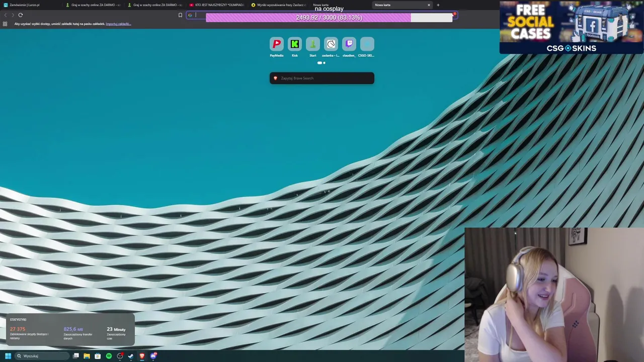
Task: Go back to the previous page
Action: coord(6,15)
